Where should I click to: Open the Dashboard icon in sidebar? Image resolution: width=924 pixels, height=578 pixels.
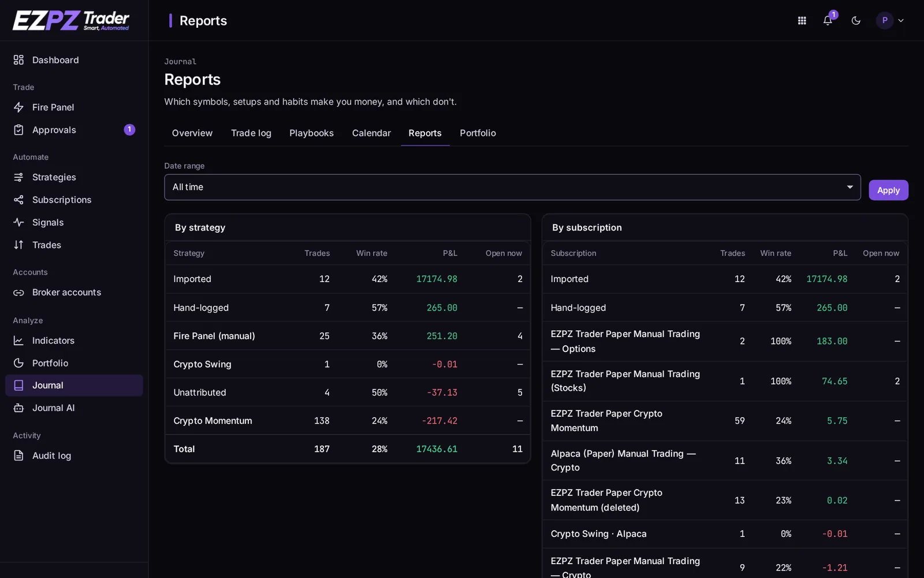point(18,60)
